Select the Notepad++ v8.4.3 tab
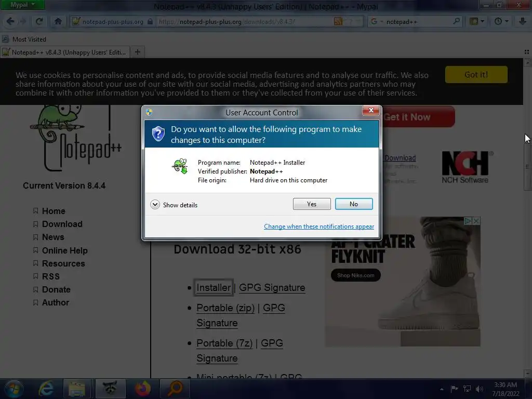This screenshot has width=532, height=399. (65, 52)
